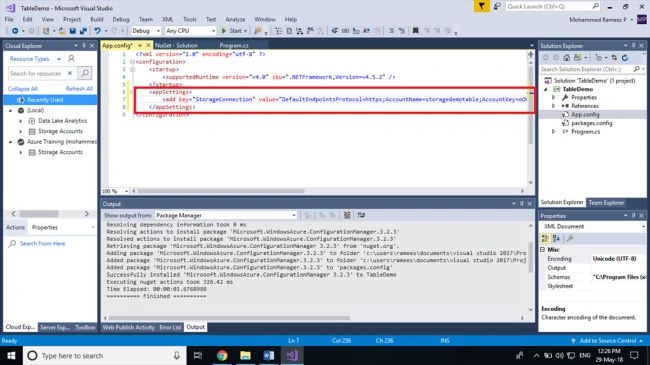Open the Resource Types dropdown
The height and width of the screenshot is (365, 650).
click(x=35, y=59)
